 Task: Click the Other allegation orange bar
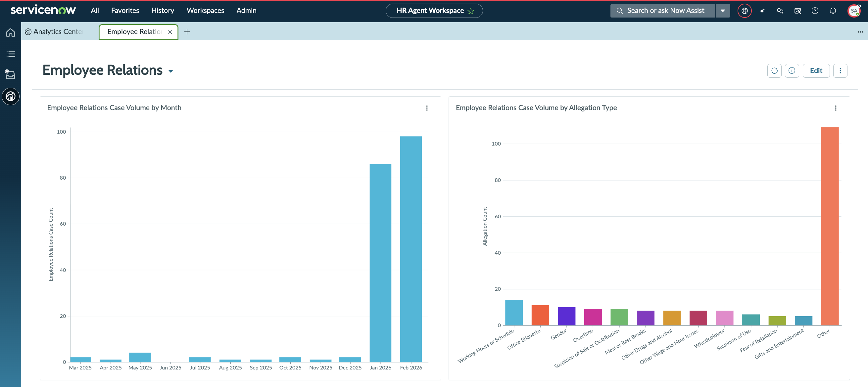830,226
